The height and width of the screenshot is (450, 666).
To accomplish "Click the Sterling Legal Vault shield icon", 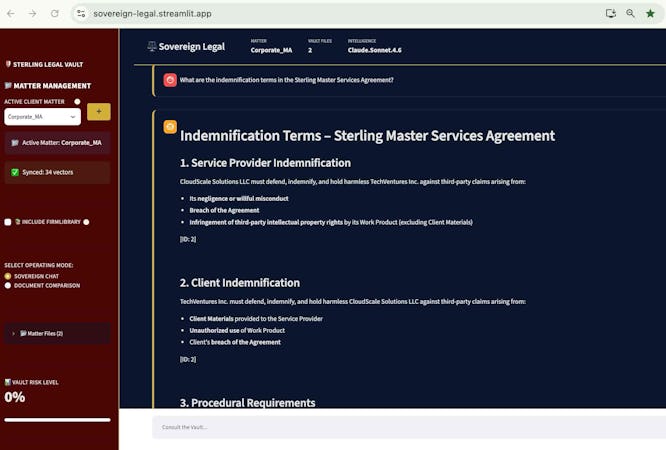I will point(8,64).
